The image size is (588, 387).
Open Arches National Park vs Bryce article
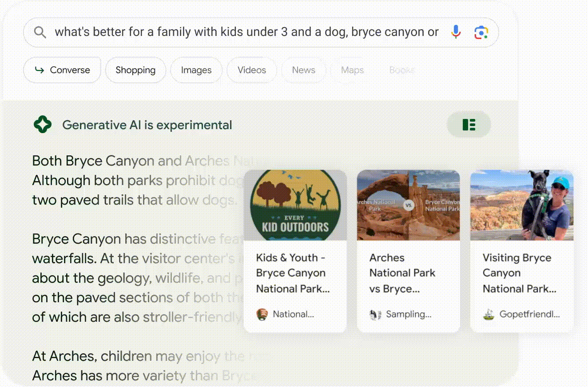point(402,273)
